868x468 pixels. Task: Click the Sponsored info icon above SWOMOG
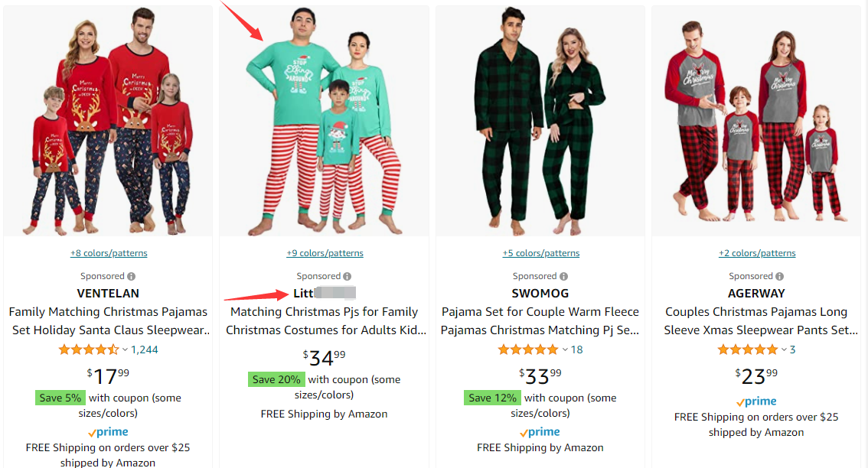[564, 277]
